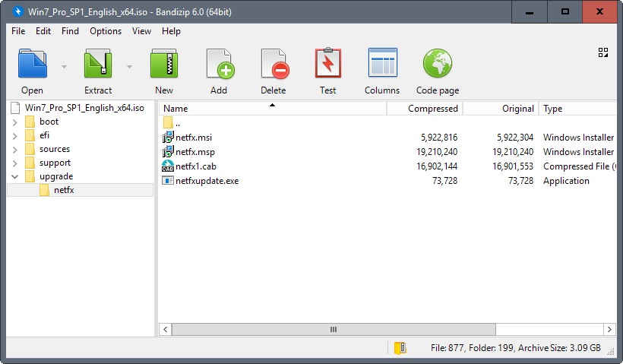Viewport: 623px width, 364px height.
Task: Click the window resize grip corner
Action: pyautogui.click(x=612, y=350)
